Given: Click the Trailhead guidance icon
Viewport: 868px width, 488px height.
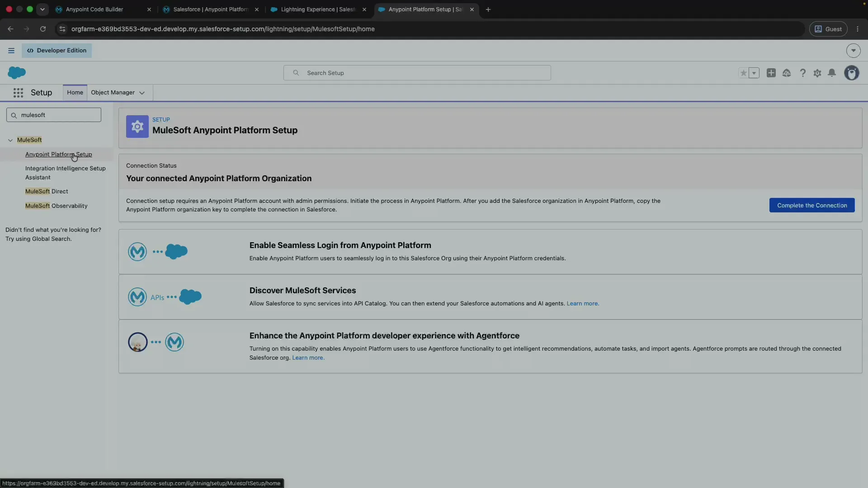Looking at the screenshot, I should [787, 73].
